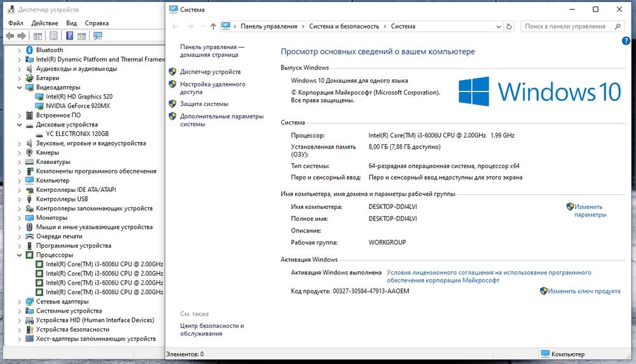Viewport: 636px width, 364px height.
Task: Click computer name value DESKTOP-DDI4LVI beside Имя компьютера
Action: pyautogui.click(x=392, y=206)
